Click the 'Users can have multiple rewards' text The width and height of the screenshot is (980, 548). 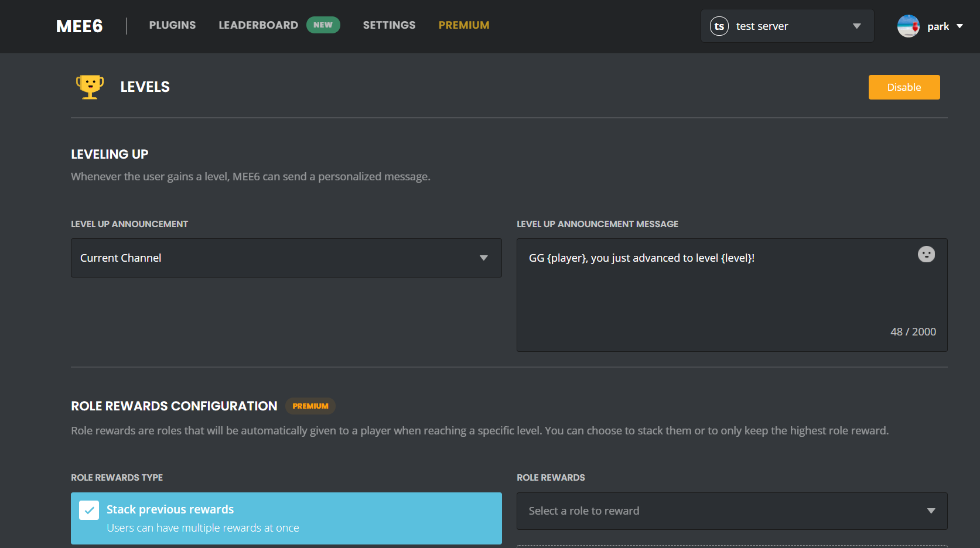point(203,528)
